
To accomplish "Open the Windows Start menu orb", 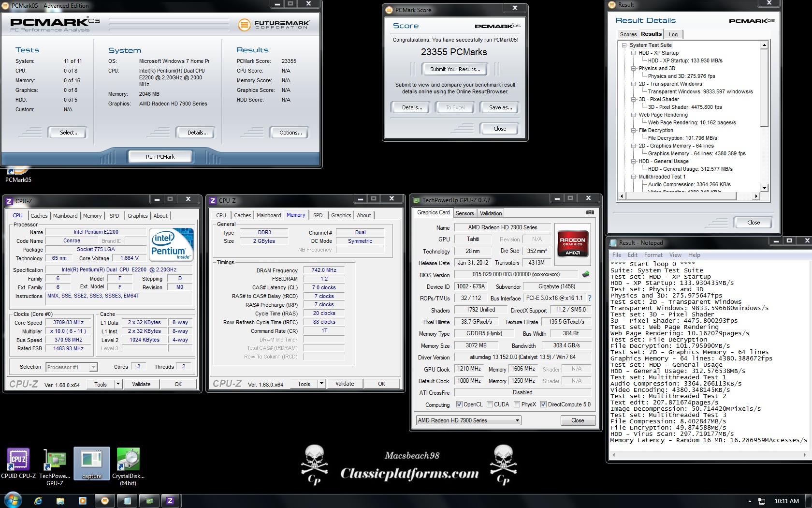I will point(13,500).
